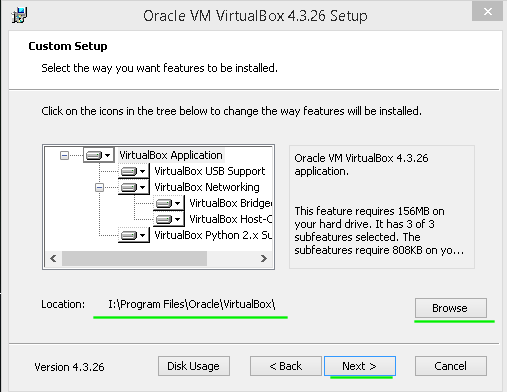The height and width of the screenshot is (392, 507).
Task: Open the VirtualBox USB Support drive icon
Action: click(x=133, y=171)
